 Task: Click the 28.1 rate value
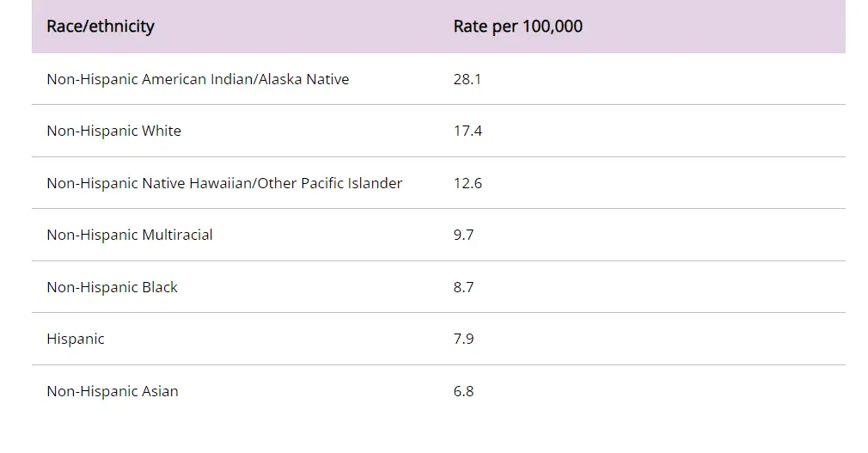(468, 79)
